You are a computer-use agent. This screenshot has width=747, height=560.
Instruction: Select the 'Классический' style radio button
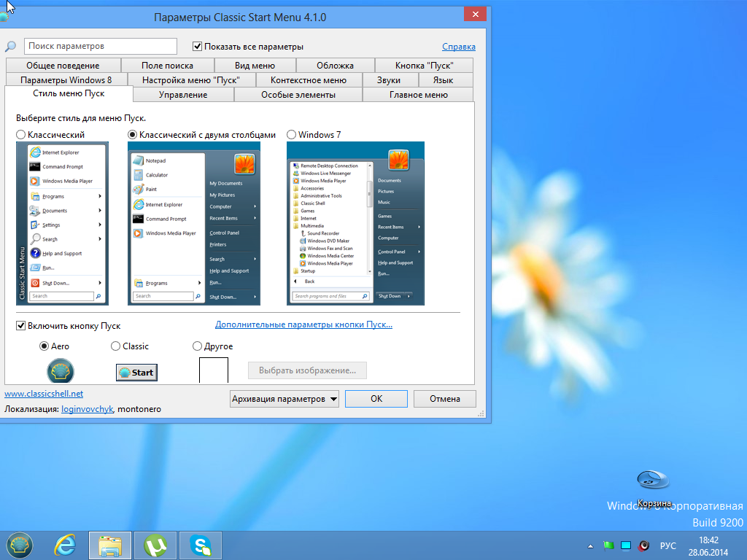[x=20, y=135]
